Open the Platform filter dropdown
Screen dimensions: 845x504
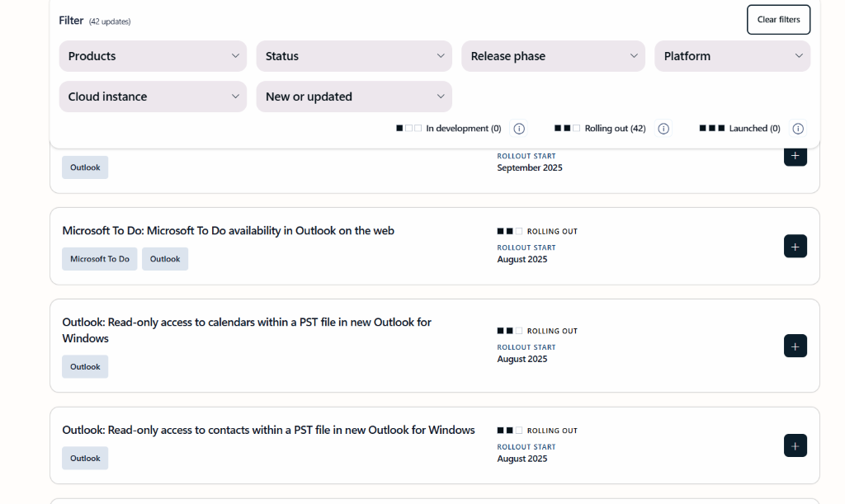[733, 56]
